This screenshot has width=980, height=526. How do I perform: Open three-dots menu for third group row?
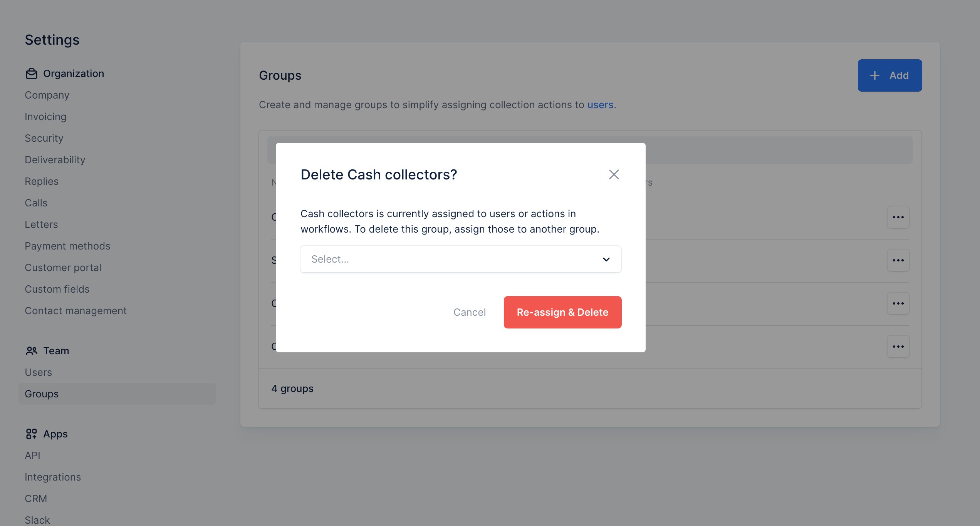coord(898,303)
